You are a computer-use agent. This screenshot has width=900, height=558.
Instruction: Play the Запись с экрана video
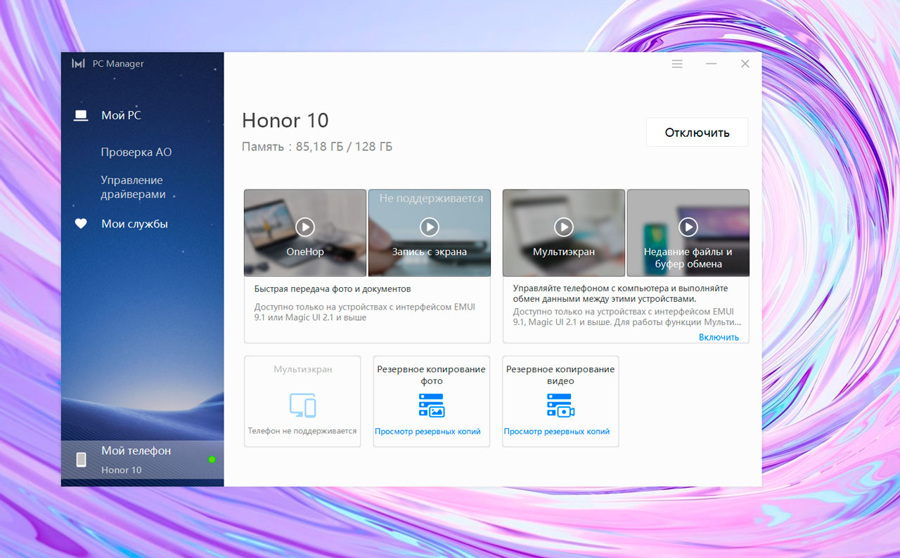pyautogui.click(x=429, y=227)
